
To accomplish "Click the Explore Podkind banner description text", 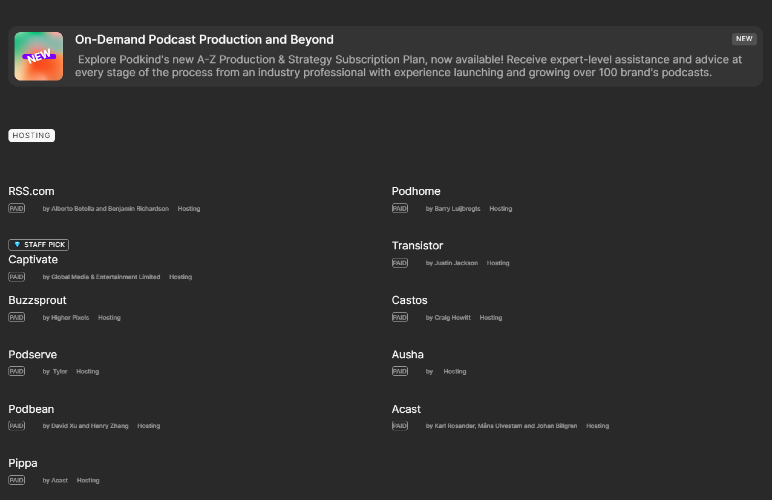I will [x=408, y=66].
